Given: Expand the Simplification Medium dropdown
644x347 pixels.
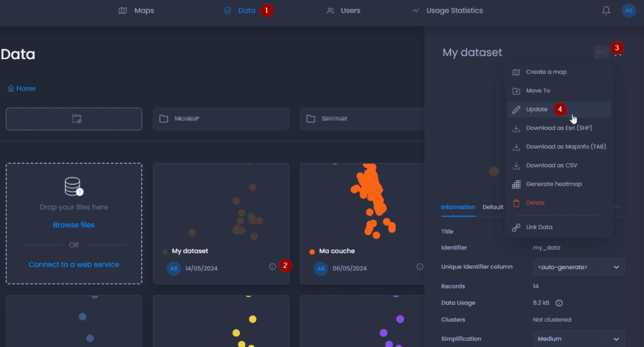Looking at the screenshot, I should point(579,339).
